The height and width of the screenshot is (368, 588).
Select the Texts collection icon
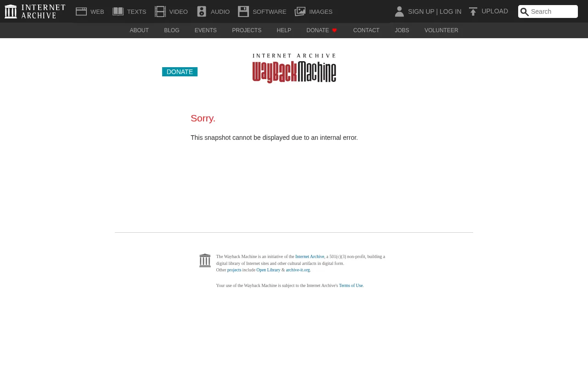118,11
